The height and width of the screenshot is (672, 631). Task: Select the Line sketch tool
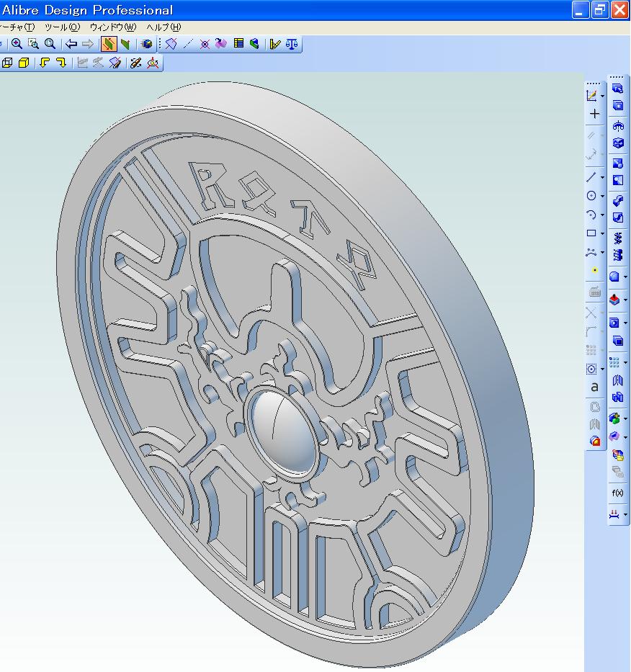click(592, 176)
